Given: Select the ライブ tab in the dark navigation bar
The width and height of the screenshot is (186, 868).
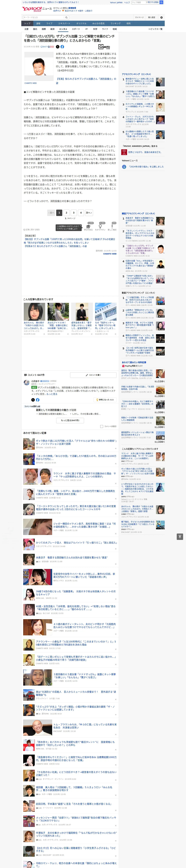Looking at the screenshot, I should (49, 23).
